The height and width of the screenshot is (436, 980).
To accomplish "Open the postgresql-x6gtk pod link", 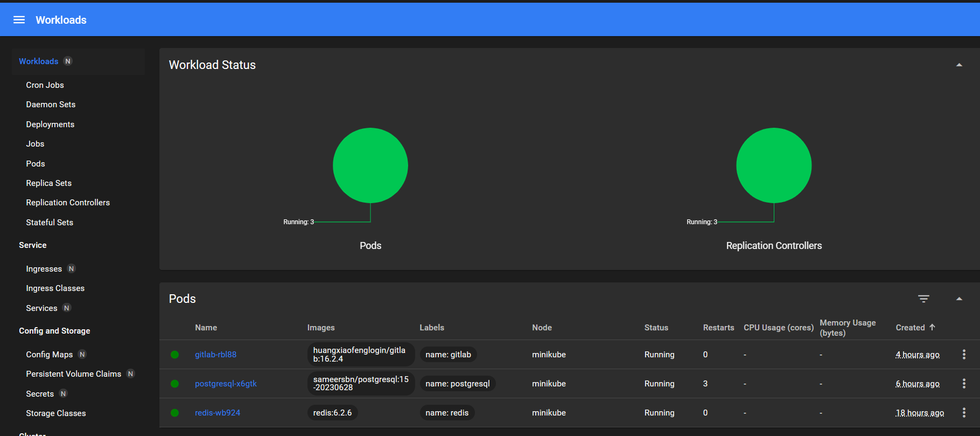I will 226,384.
